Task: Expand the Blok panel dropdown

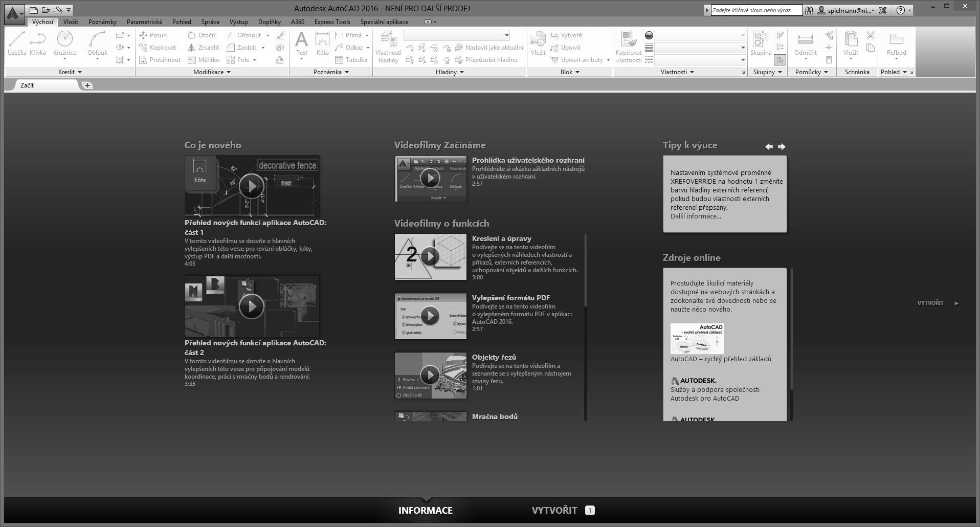Action: (570, 72)
